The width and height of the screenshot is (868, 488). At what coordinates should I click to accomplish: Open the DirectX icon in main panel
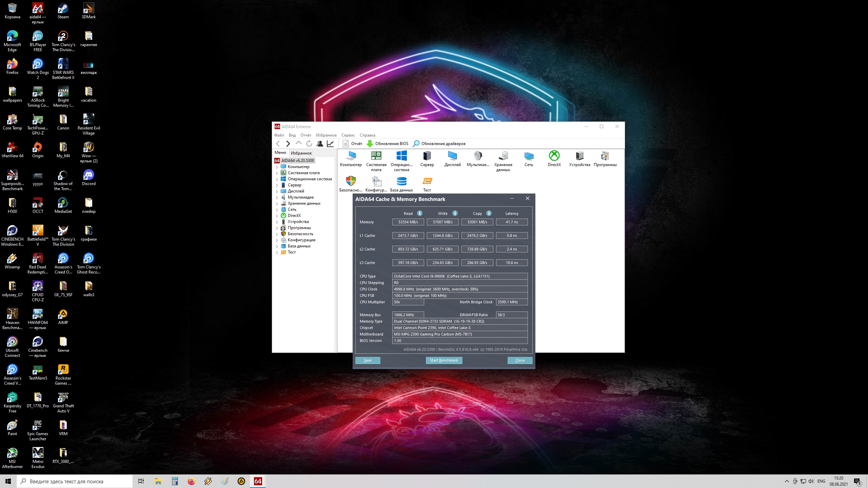pos(554,156)
